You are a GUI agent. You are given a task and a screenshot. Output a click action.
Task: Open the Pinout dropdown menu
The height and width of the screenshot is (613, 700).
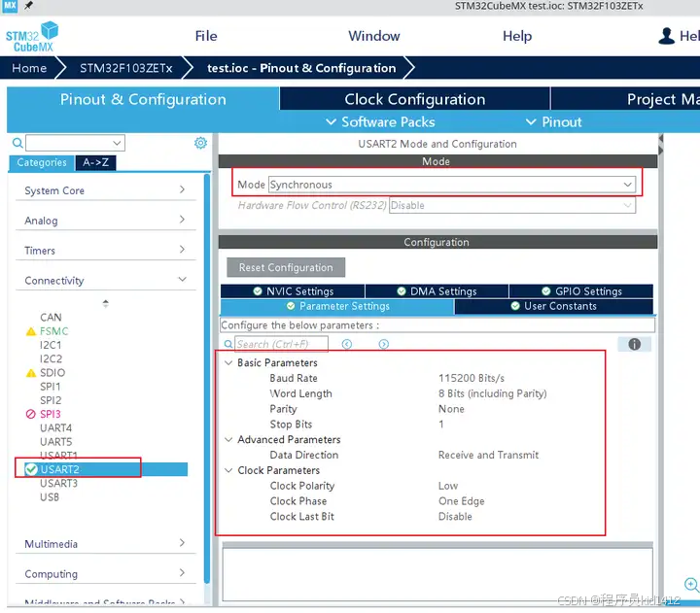tap(554, 121)
